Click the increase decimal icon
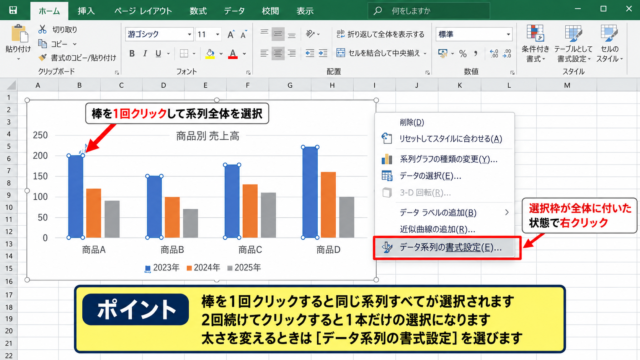The width and height of the screenshot is (640, 360). 493,53
